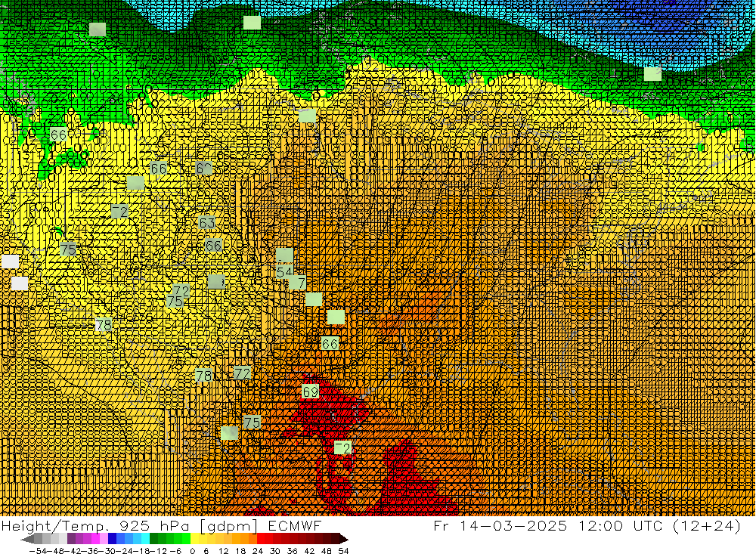
Task: Click the '48' tick label on the color scale
Action: [x=326, y=551]
